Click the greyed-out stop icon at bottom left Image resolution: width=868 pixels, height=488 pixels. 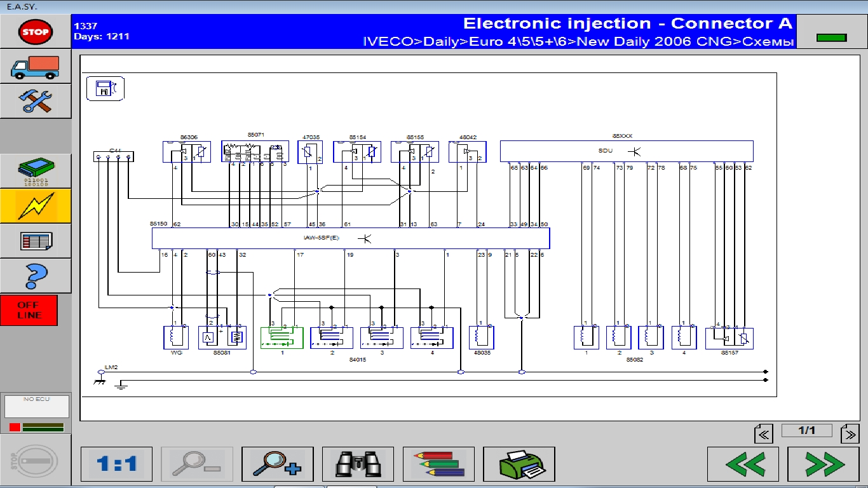pos(36,461)
